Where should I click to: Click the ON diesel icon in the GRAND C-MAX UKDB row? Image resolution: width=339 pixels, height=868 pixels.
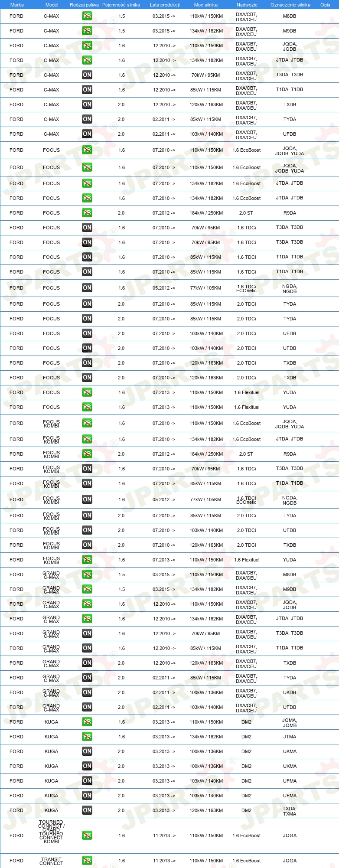point(87,692)
